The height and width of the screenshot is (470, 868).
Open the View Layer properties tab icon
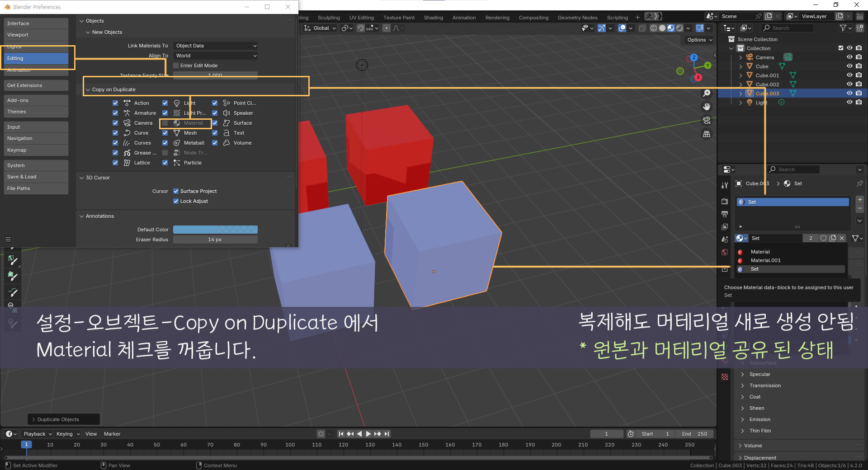coord(725,226)
